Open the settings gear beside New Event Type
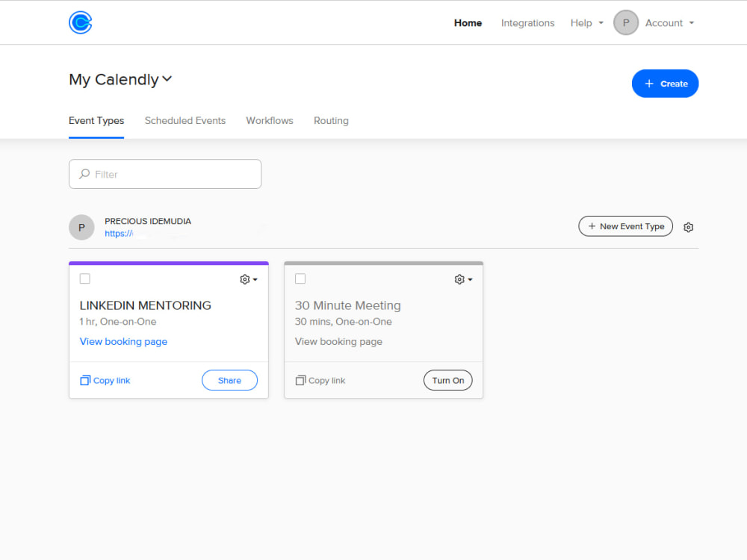The height and width of the screenshot is (560, 747). [x=688, y=227]
